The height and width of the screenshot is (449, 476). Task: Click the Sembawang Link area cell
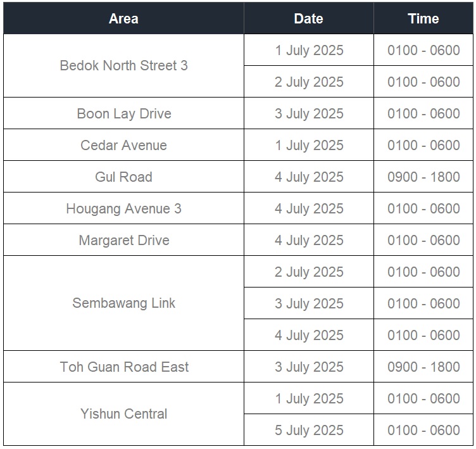pyautogui.click(x=123, y=303)
